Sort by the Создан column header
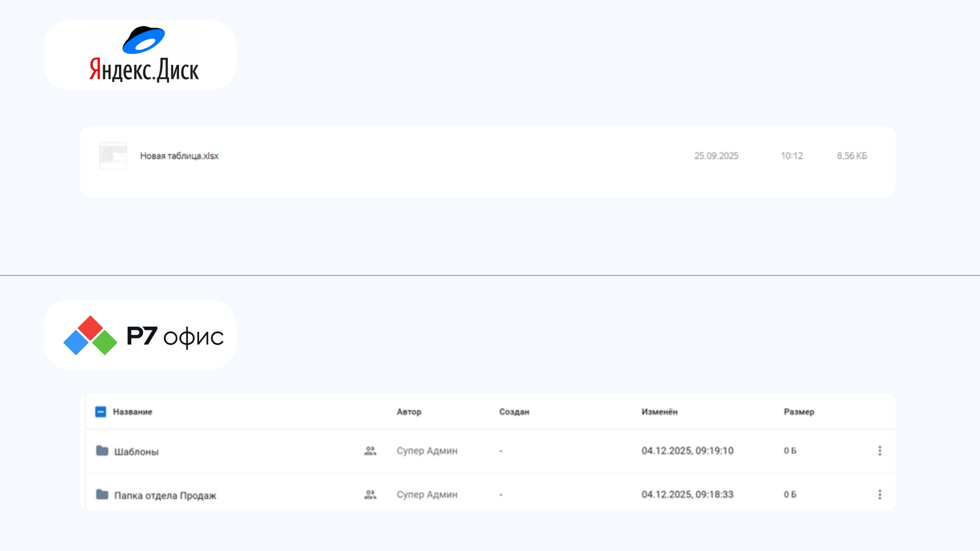The height and width of the screenshot is (551, 980). point(514,412)
